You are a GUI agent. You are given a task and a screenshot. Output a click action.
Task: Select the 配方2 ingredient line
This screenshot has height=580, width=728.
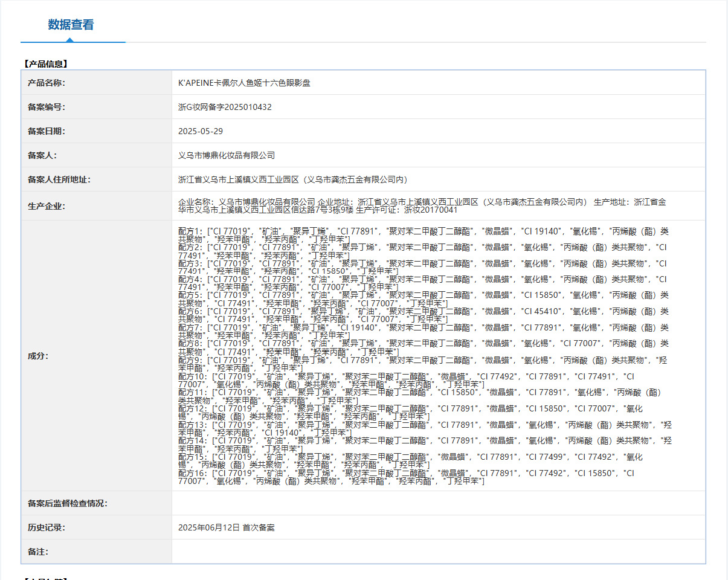tap(423, 251)
